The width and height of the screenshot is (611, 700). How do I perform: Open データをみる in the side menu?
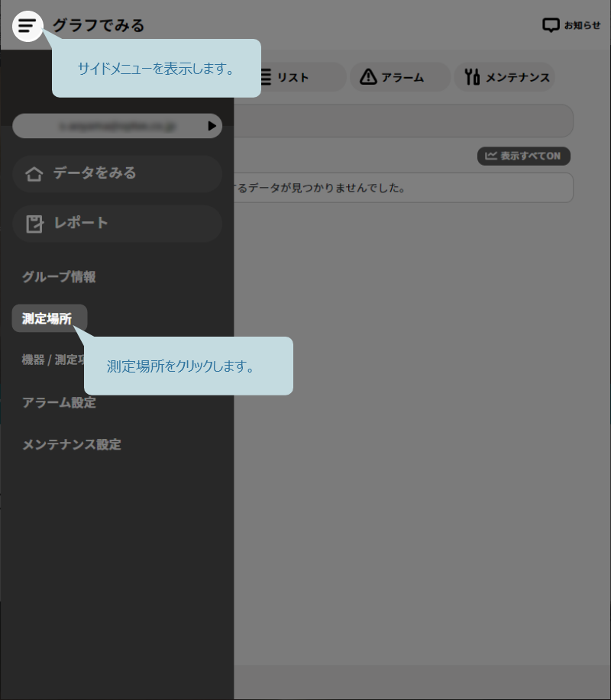tap(117, 173)
